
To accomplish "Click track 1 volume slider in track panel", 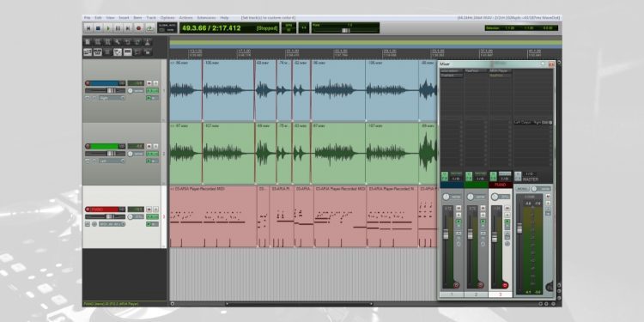I will (x=105, y=90).
